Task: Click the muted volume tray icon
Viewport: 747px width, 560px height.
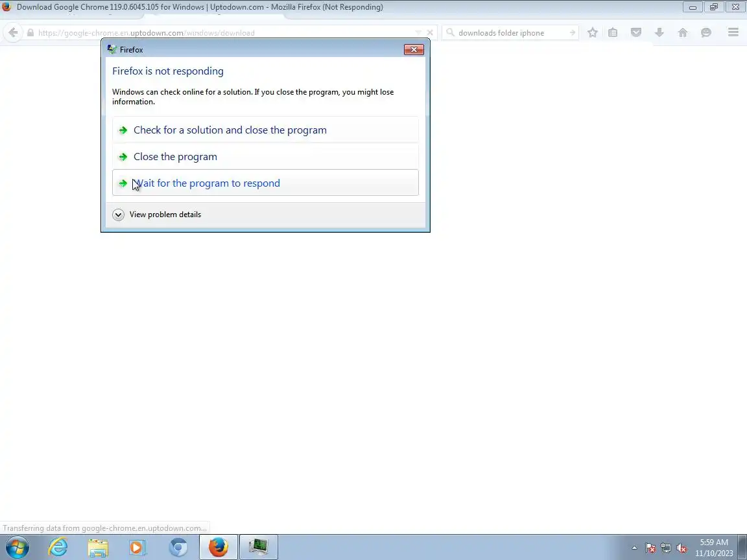Action: click(682, 548)
